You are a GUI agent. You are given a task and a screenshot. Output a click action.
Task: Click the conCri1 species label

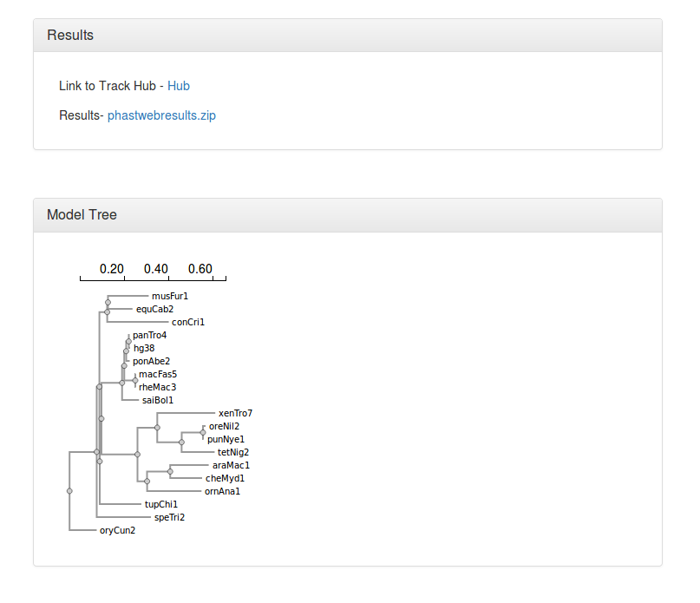click(x=188, y=322)
